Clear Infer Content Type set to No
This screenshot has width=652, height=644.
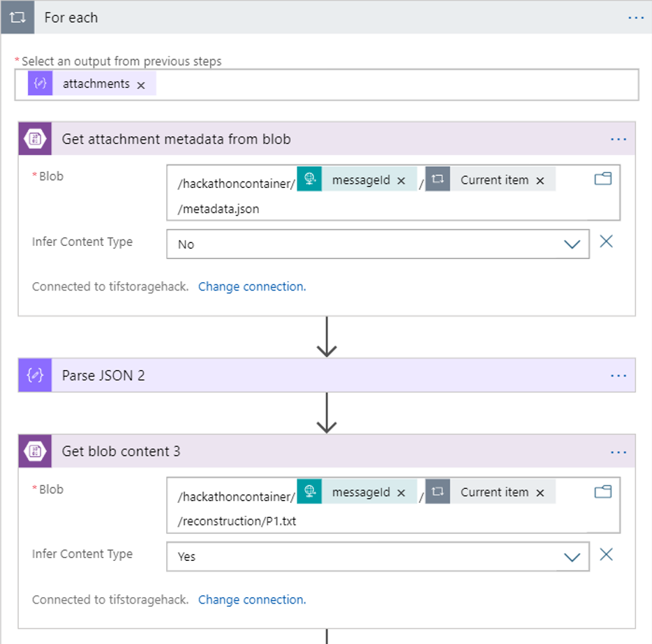[606, 241]
